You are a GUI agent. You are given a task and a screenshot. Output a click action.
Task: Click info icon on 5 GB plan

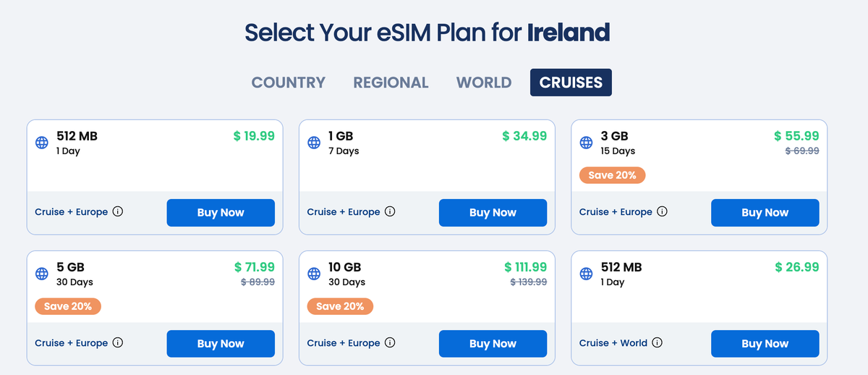[118, 343]
